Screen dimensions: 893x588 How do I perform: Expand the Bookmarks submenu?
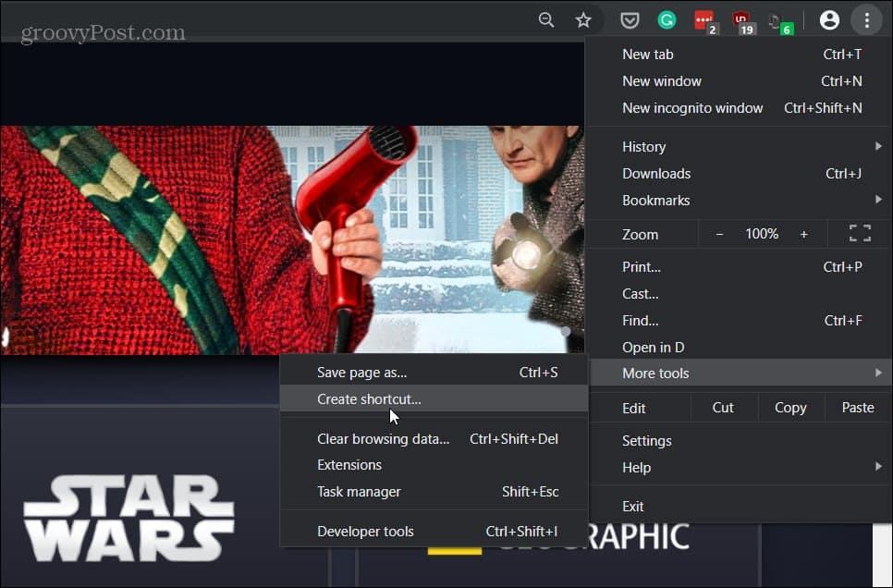tap(739, 201)
